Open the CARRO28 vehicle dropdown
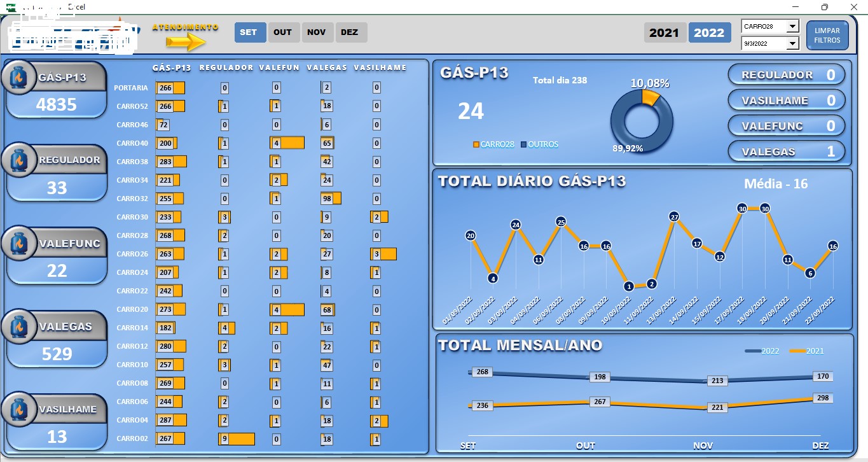This screenshot has width=868, height=462. (792, 27)
